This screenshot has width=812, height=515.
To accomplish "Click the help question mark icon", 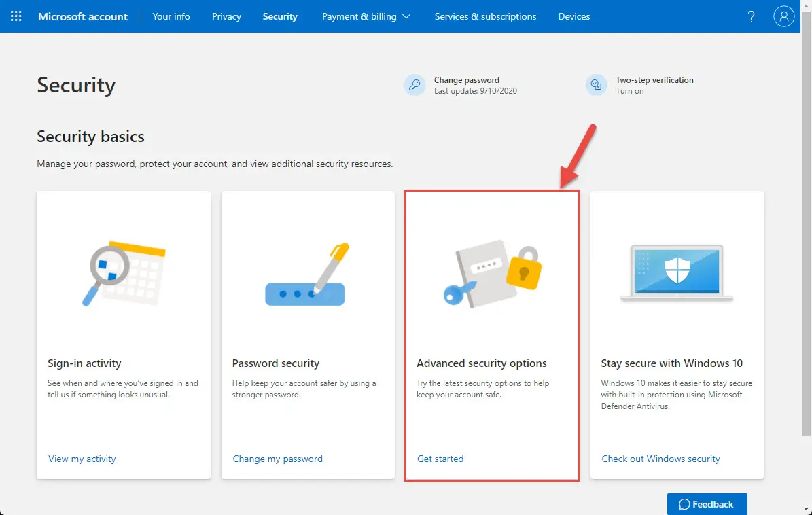I will point(751,16).
